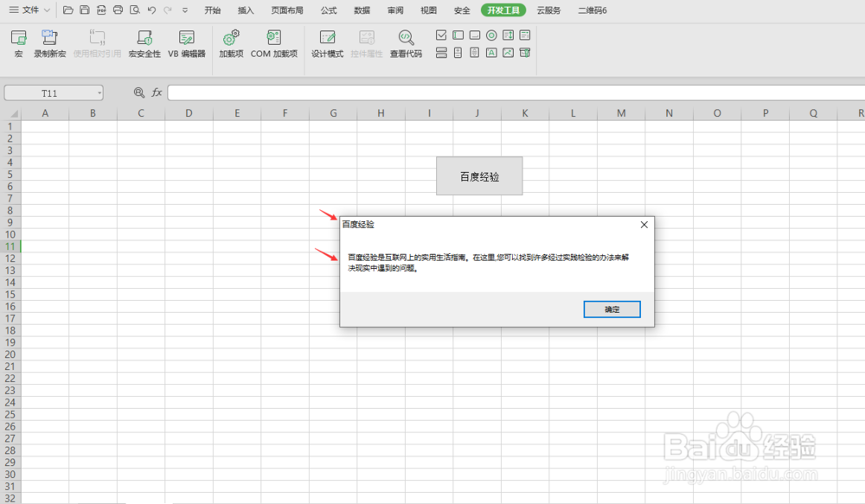
Task: Close the 百度经验 message dialog
Action: pos(644,225)
